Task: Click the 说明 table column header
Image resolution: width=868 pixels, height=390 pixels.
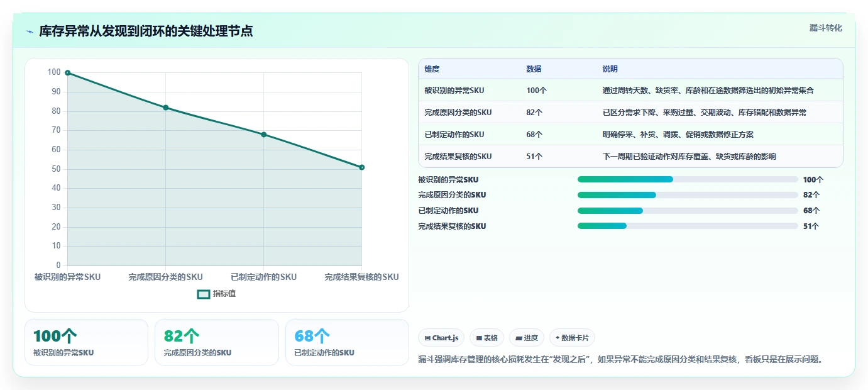Action: coord(610,69)
